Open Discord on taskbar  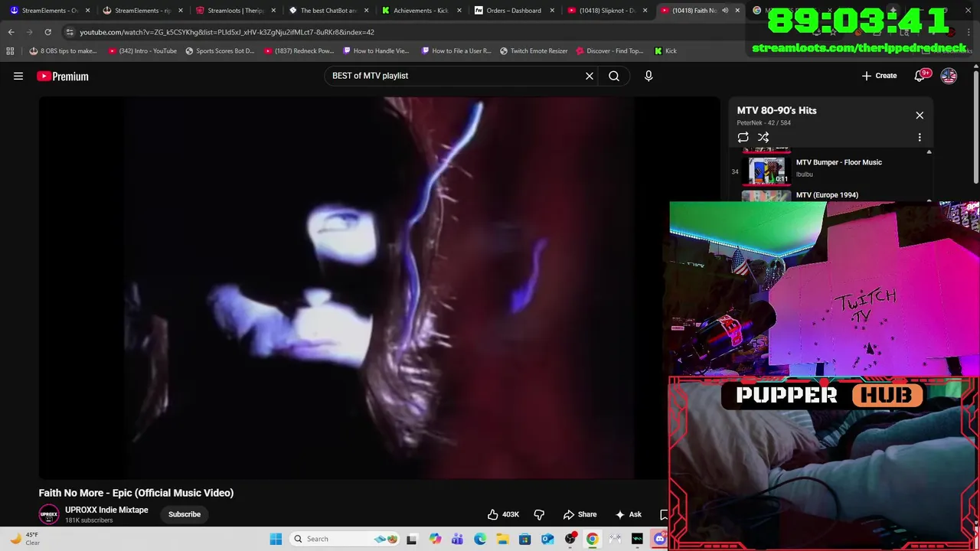tap(660, 539)
